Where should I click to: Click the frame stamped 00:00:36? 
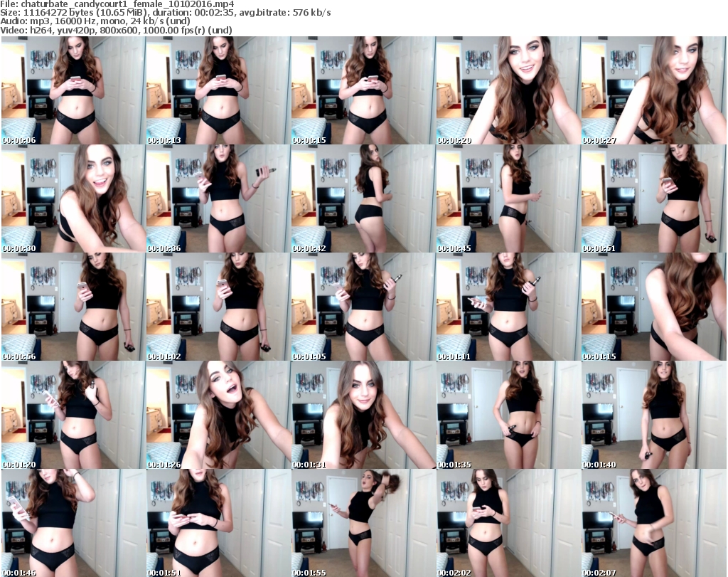point(218,198)
